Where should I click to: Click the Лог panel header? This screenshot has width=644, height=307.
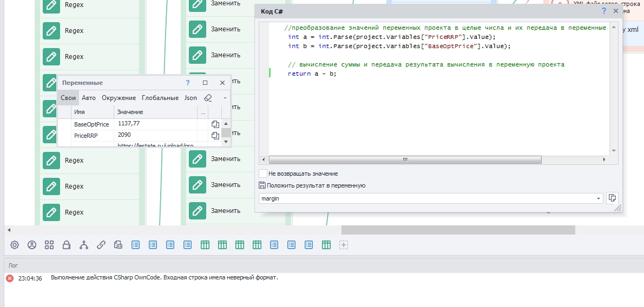(x=13, y=265)
